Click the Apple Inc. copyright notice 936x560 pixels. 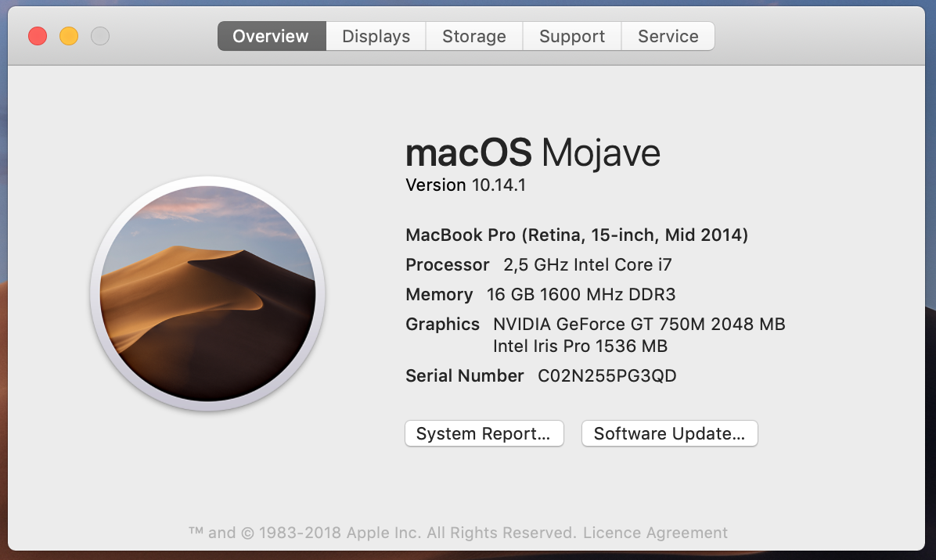click(x=383, y=533)
